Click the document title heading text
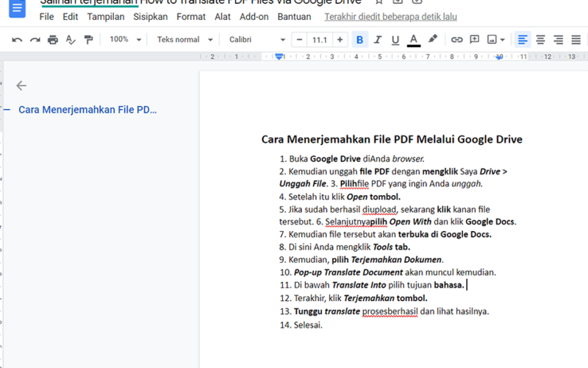588x368 pixels. (392, 139)
